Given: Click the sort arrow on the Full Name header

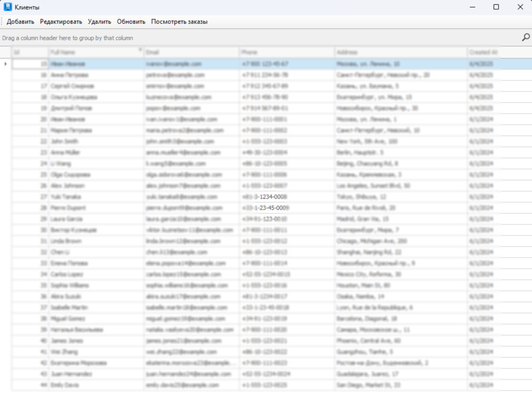Looking at the screenshot, I should 140,49.
